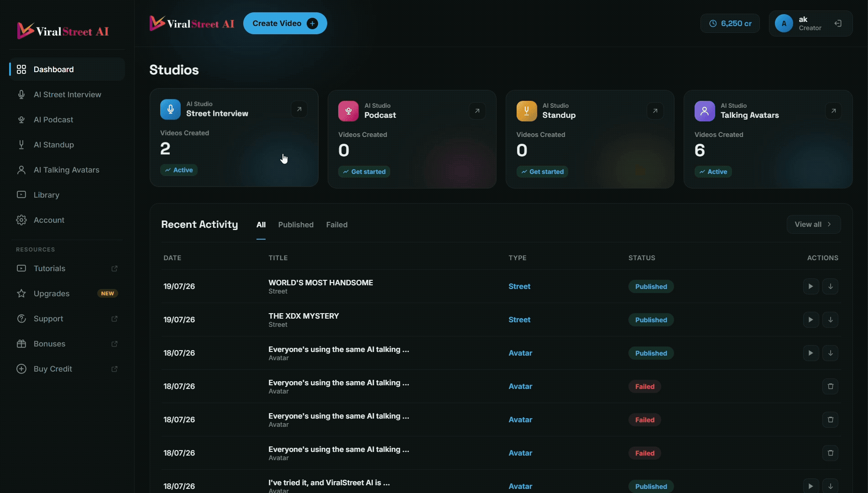Click Get started on Podcast card

click(x=364, y=172)
